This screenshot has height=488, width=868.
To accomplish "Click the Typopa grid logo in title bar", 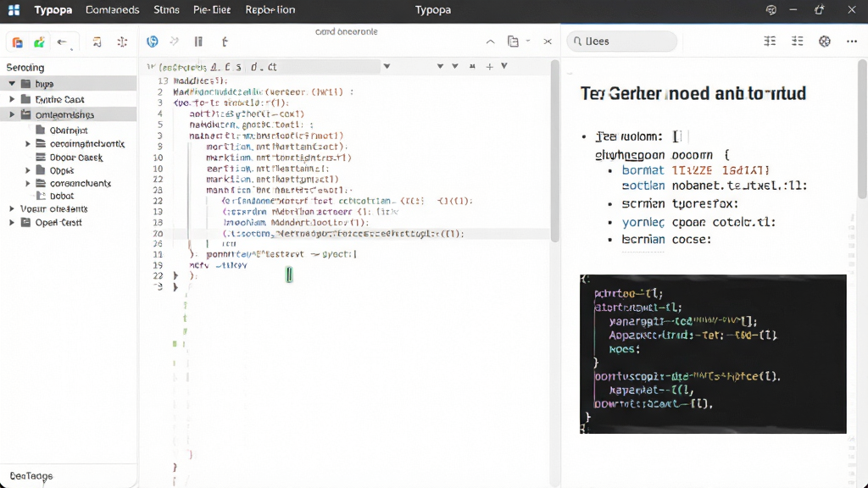I will pyautogui.click(x=14, y=10).
